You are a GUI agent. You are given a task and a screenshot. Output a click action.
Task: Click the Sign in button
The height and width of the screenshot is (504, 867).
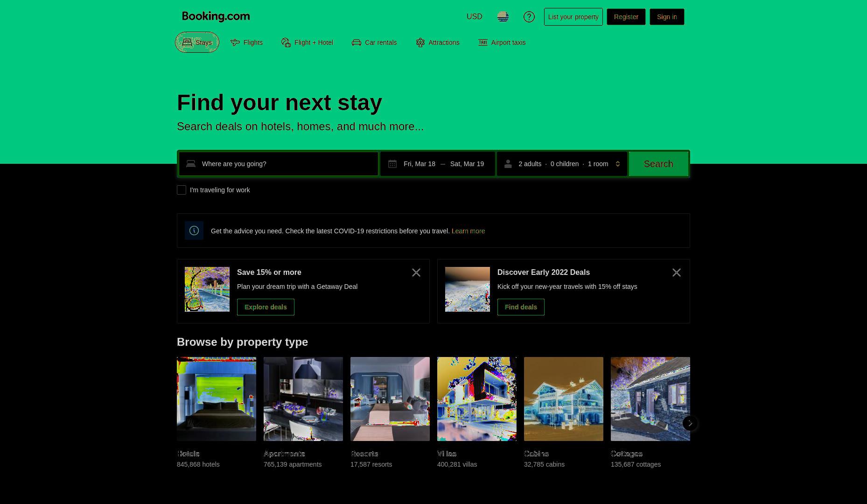tap(667, 17)
